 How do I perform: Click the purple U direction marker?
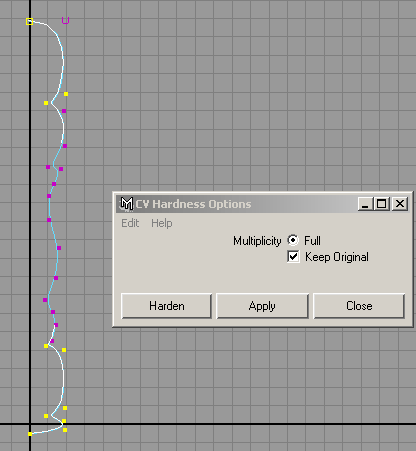(65, 21)
